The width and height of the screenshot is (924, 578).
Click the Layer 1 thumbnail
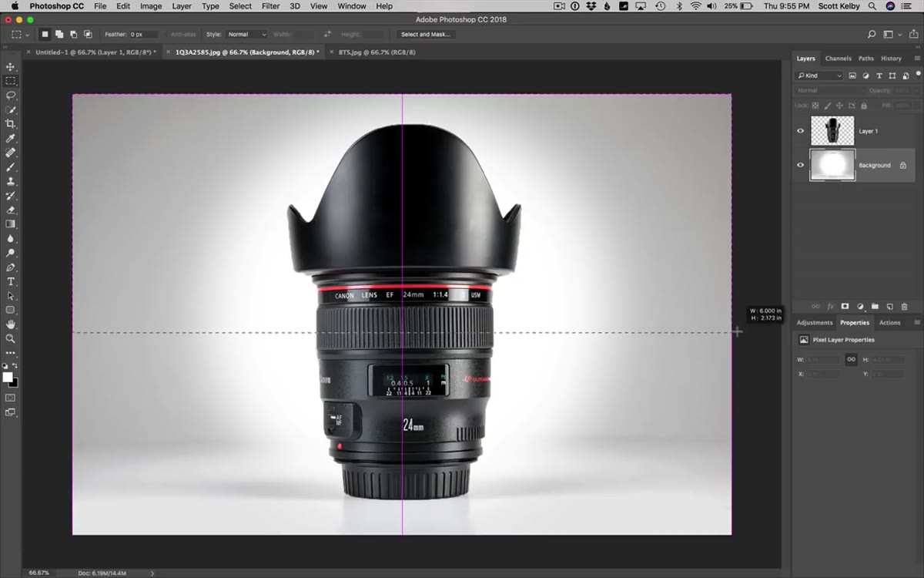coord(832,131)
